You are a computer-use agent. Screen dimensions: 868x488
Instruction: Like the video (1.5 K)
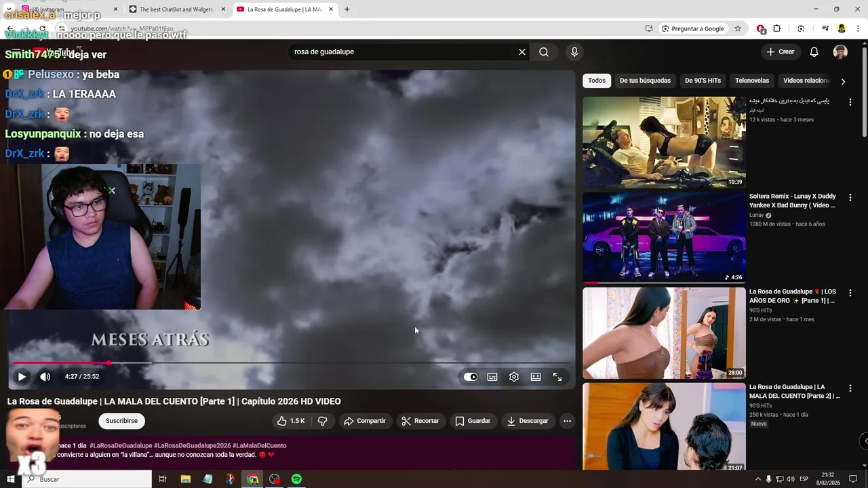[x=291, y=421]
